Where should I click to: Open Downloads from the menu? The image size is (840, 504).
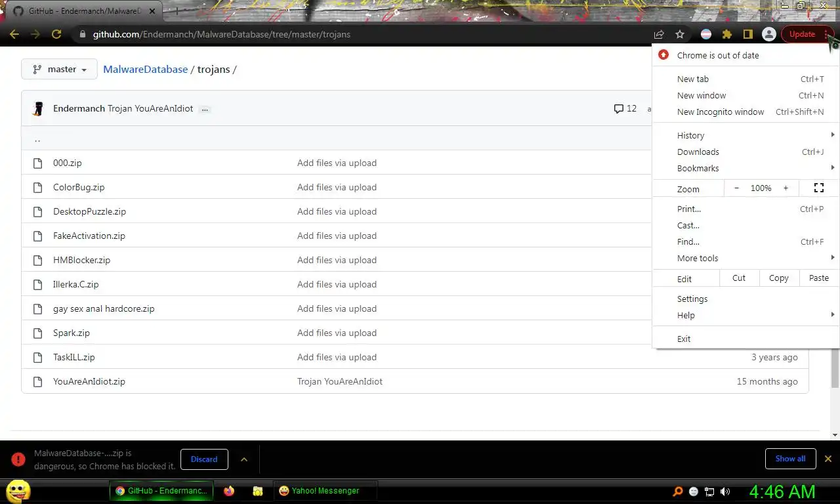tap(745, 152)
